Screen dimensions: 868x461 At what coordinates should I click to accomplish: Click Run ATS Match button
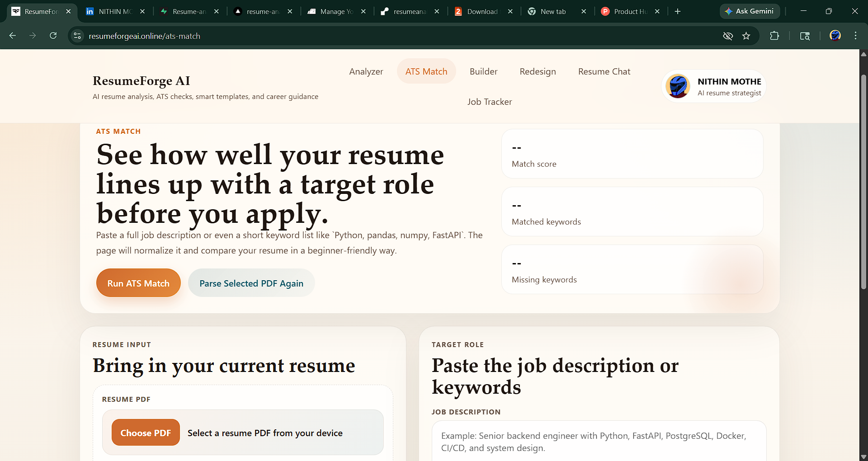138,283
